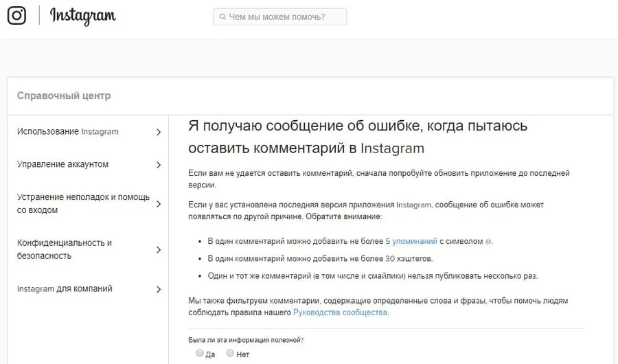Viewport: 618px width, 364px height.
Task: Expand chevron next to Instagram для компаний
Action: (x=159, y=289)
